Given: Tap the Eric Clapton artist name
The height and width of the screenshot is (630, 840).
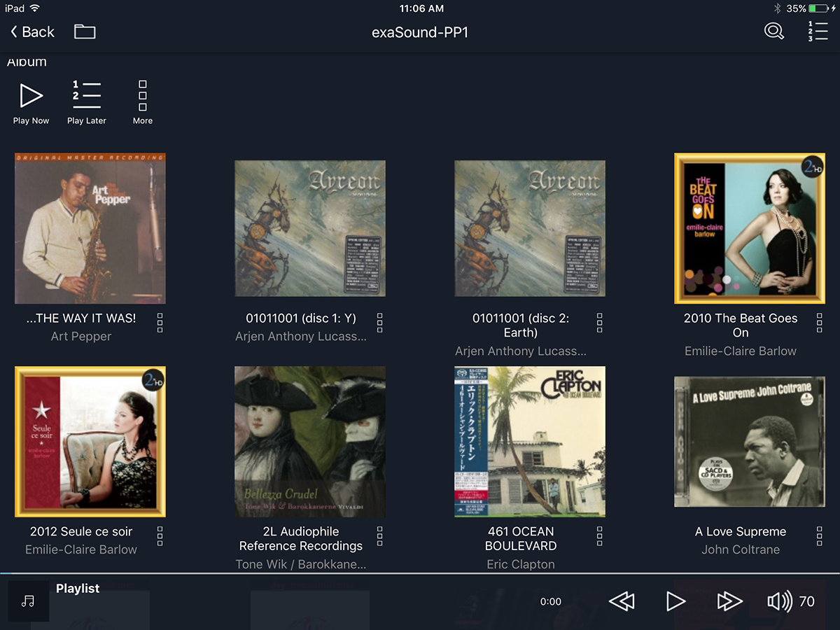Looking at the screenshot, I should 521,564.
